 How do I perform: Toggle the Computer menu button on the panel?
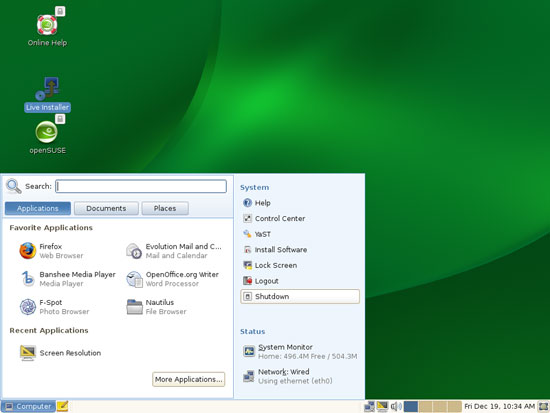pyautogui.click(x=28, y=406)
